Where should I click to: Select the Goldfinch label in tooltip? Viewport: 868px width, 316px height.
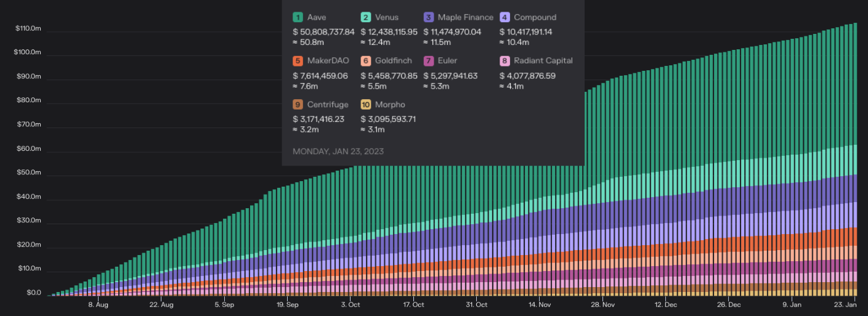[x=393, y=61]
